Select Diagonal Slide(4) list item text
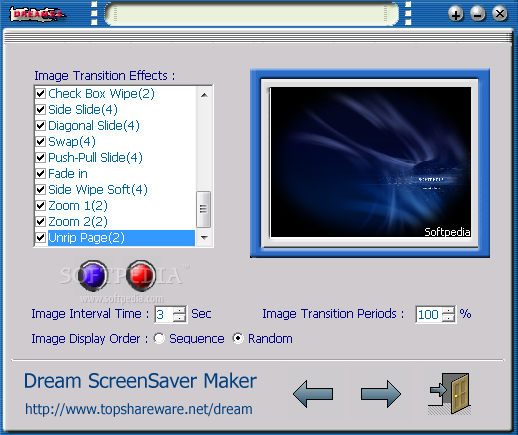The width and height of the screenshot is (518, 435). (94, 126)
